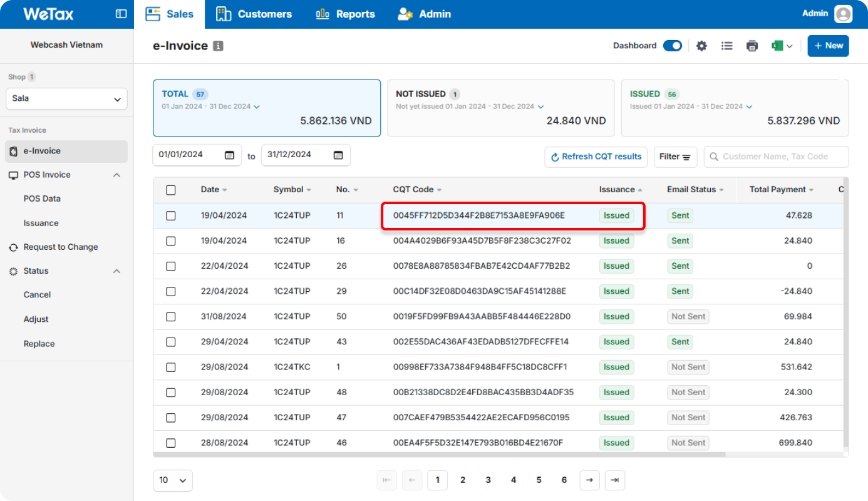Open TOTAL date range dropdown

pos(257,107)
